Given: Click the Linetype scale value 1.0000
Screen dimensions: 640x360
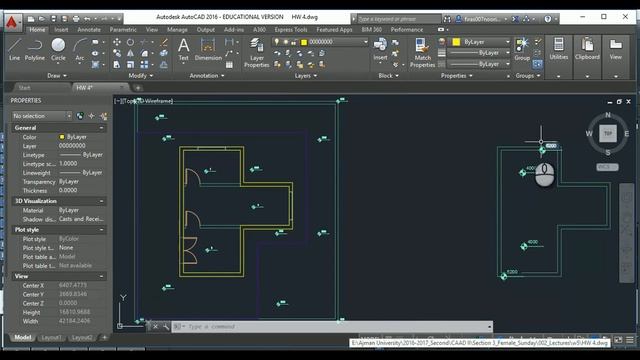Looking at the screenshot, I should click(68, 163).
